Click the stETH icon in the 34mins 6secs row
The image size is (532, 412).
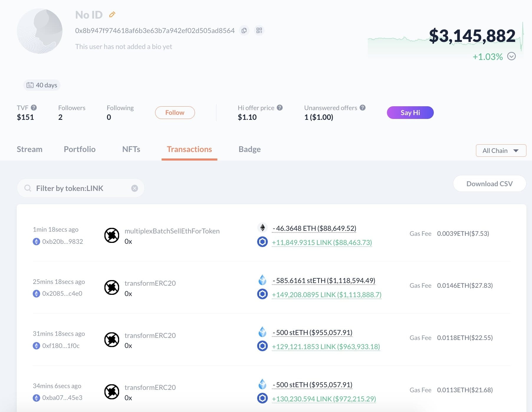262,384
